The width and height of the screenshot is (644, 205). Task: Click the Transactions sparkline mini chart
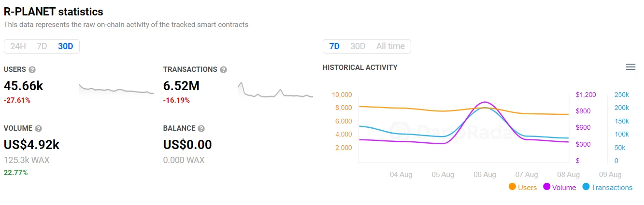275,89
